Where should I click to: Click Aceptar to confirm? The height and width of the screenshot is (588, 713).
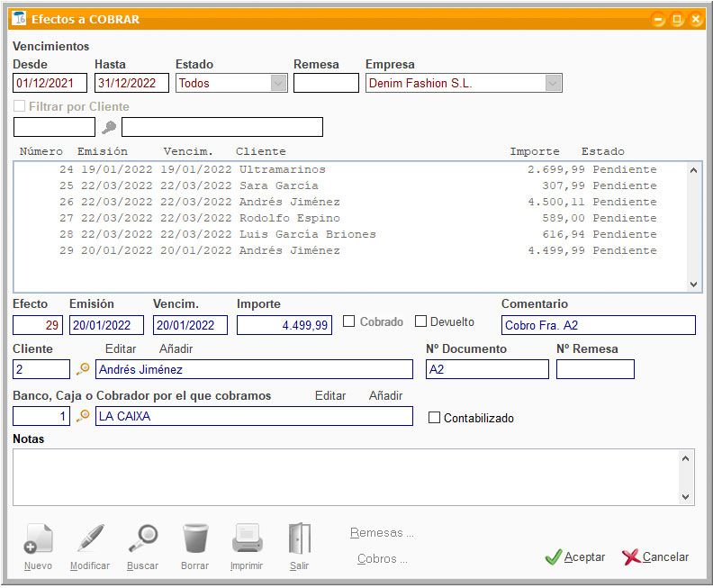[575, 556]
